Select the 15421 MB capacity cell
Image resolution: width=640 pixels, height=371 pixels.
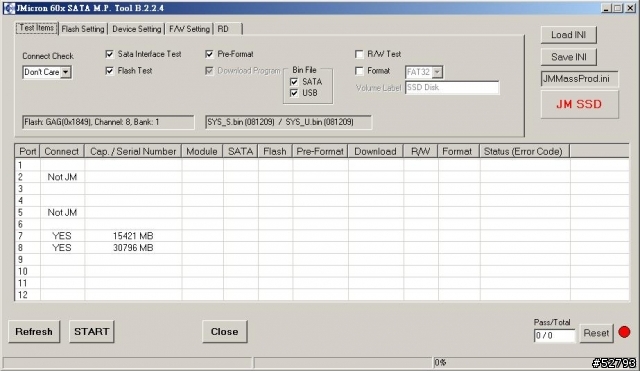[133, 236]
